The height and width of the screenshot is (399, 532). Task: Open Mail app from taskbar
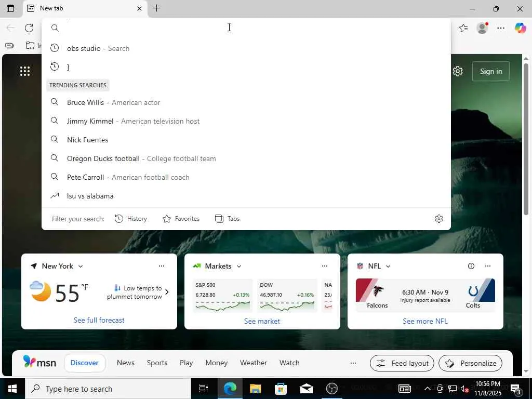307,389
